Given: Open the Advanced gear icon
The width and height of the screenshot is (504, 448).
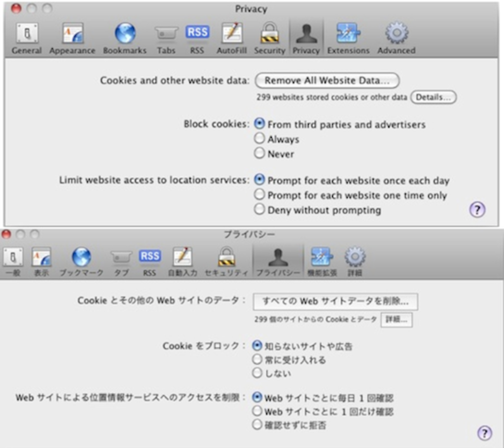Looking at the screenshot, I should tap(396, 38).
